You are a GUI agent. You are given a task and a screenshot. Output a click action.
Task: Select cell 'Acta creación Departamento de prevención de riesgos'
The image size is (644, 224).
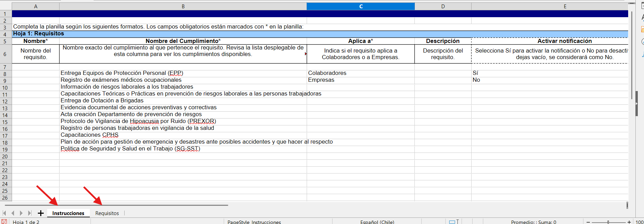click(183, 114)
